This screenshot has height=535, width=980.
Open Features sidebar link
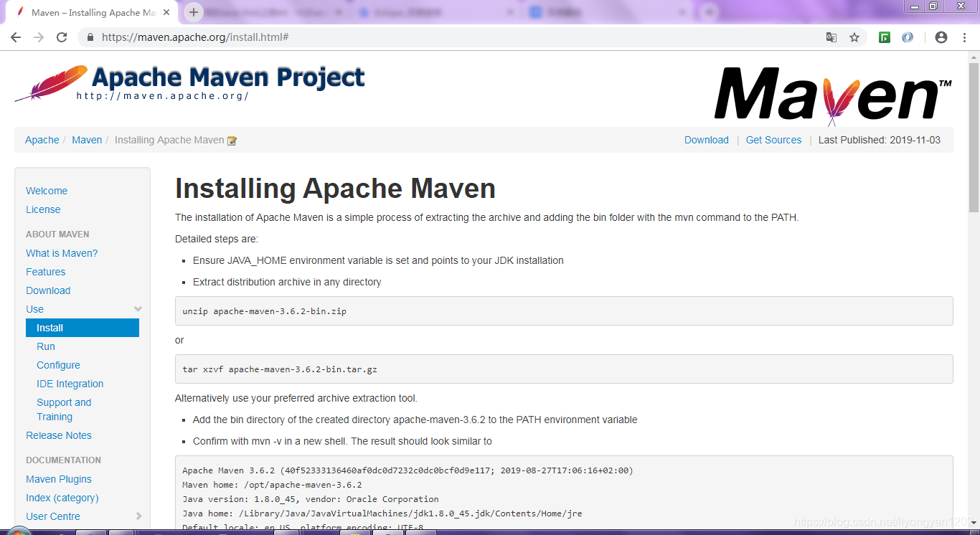tap(46, 272)
